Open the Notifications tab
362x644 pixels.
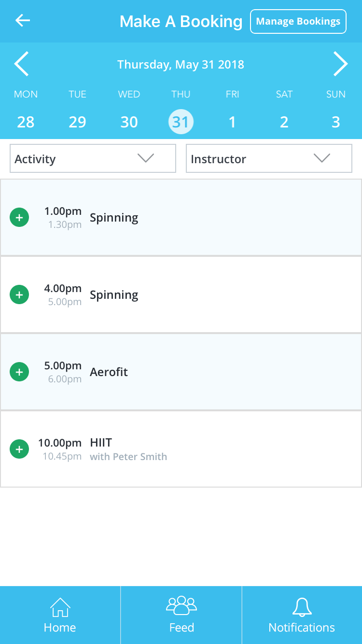coord(302,615)
